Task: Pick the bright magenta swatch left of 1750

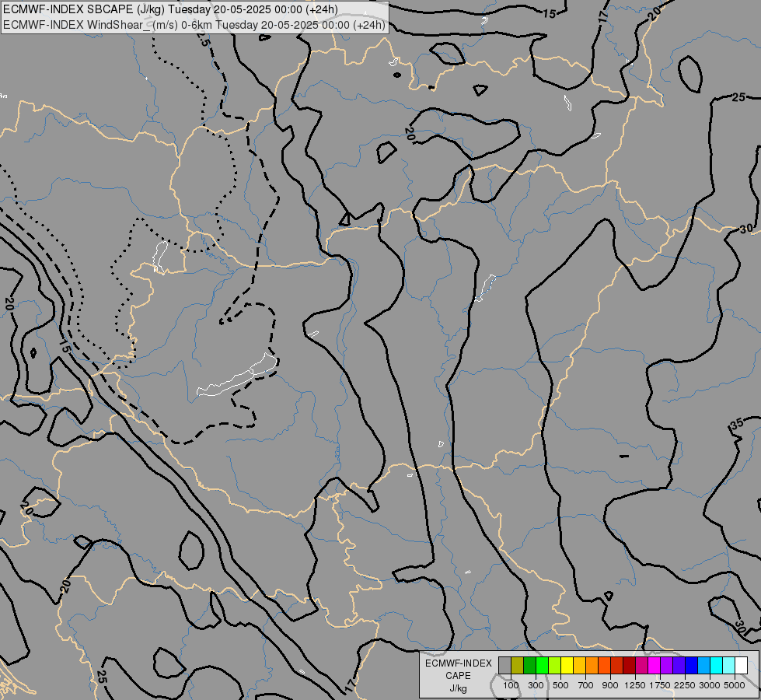Action: [x=655, y=665]
